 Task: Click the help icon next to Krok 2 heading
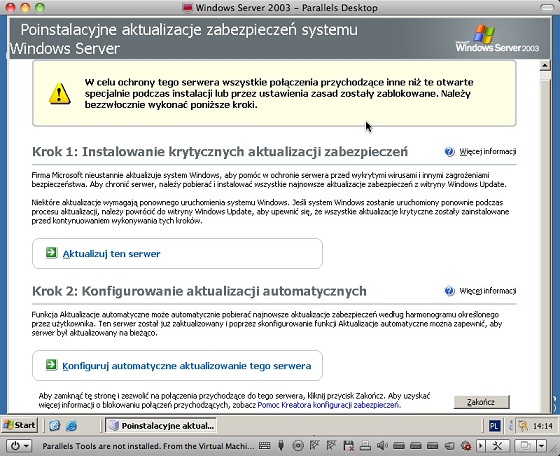449,291
